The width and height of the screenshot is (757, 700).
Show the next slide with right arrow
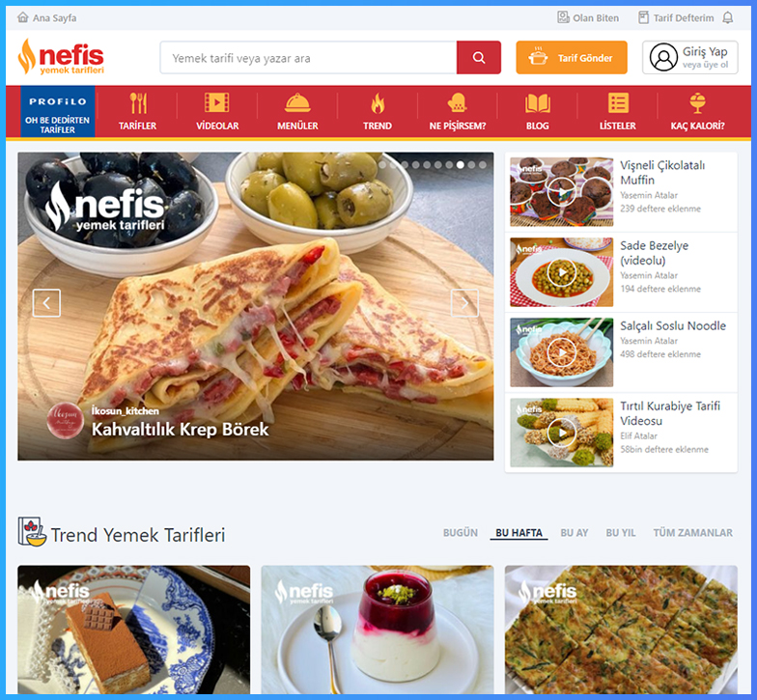[464, 303]
